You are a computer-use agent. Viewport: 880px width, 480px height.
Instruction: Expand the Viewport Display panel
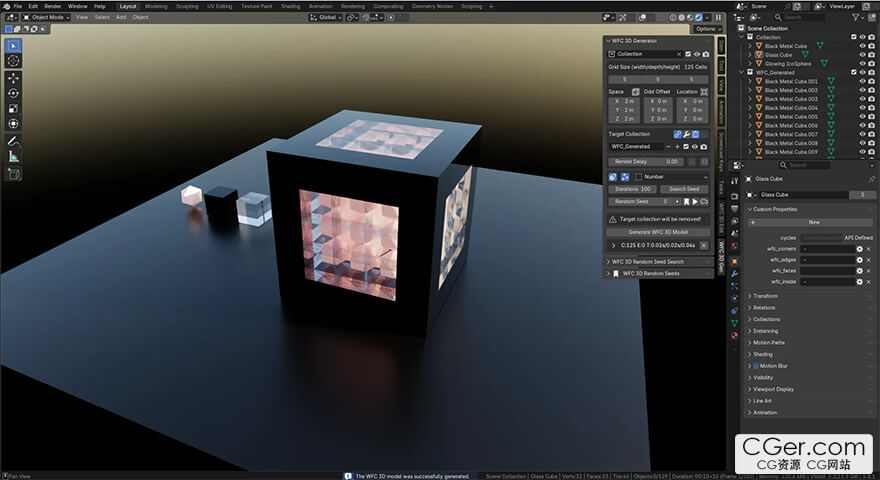(774, 389)
